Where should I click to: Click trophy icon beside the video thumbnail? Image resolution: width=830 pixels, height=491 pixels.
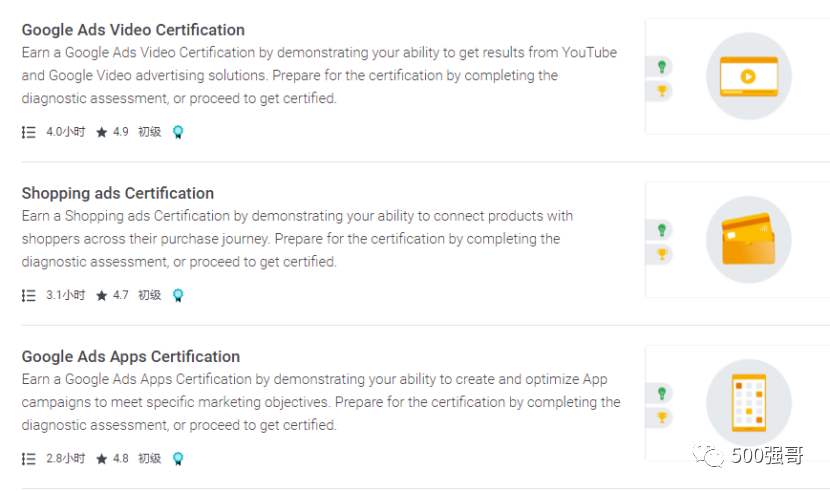tap(661, 91)
